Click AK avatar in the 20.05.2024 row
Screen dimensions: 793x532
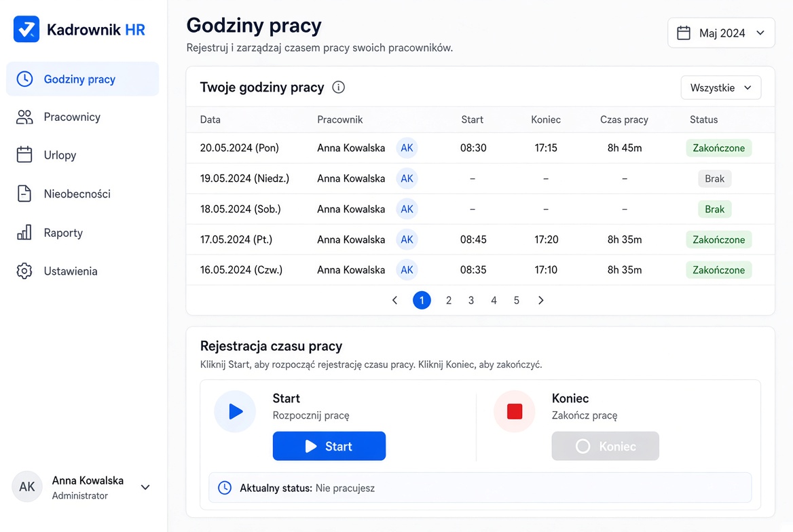(x=407, y=148)
